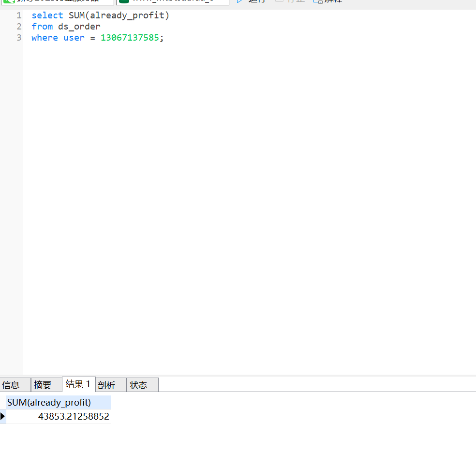Select the 结果 1 tab
Image resolution: width=476 pixels, height=467 pixels.
coord(78,384)
